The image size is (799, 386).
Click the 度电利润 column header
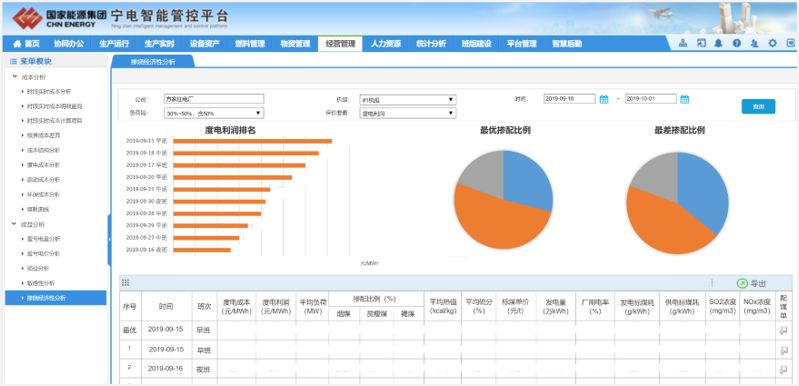(276, 306)
